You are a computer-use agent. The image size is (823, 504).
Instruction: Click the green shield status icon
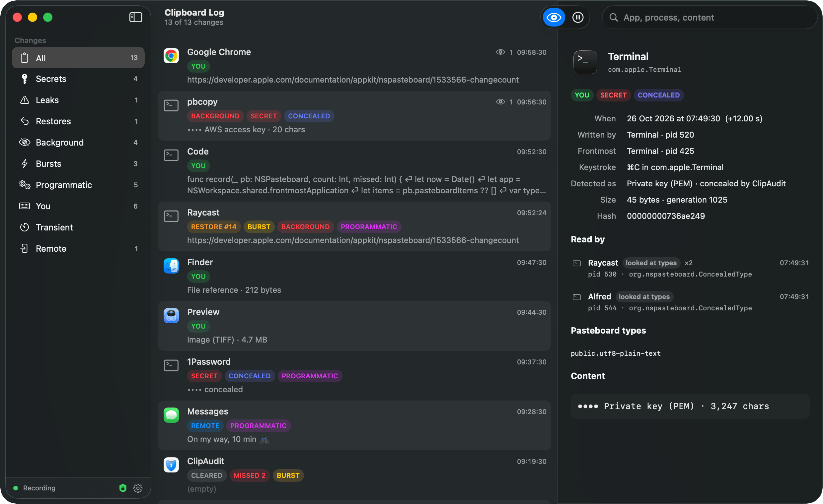(x=123, y=488)
